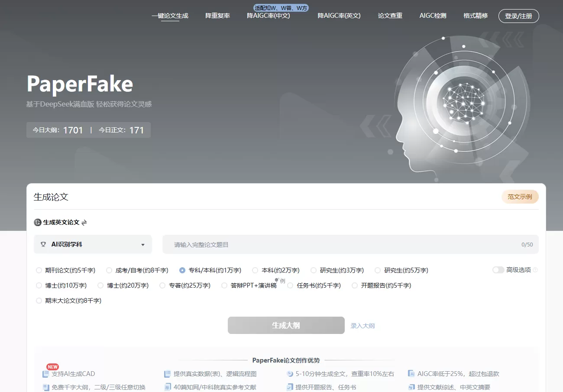The image size is (563, 392).
Task: Select the 本科(约2万字) radio option
Action: click(255, 270)
